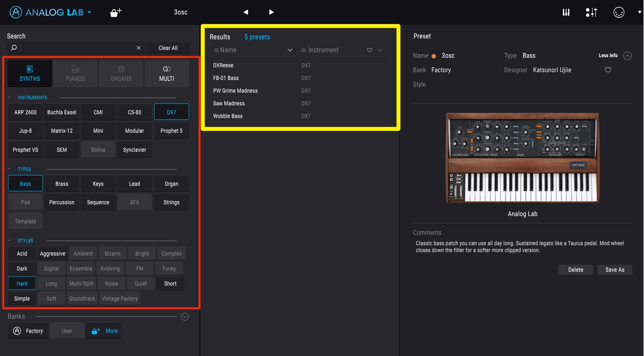Image resolution: width=644 pixels, height=356 pixels.
Task: Edit the preset Type Bass value
Action: click(529, 56)
